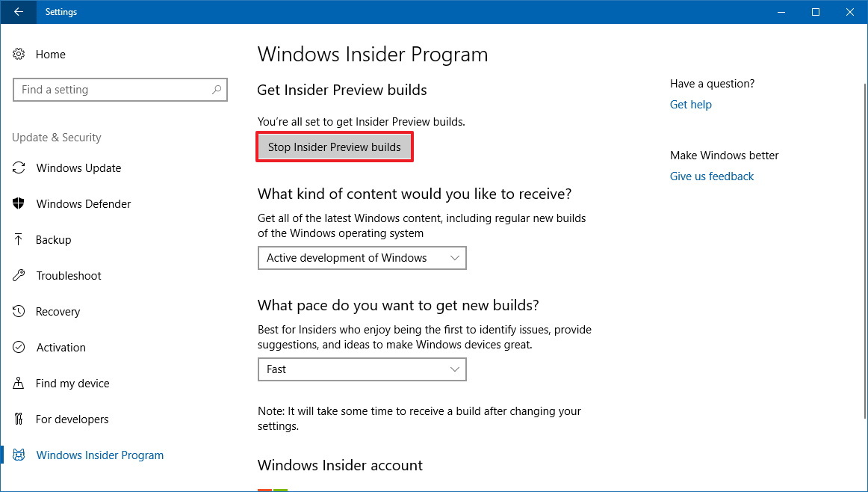Click the Recovery clock icon
The width and height of the screenshot is (868, 492).
[x=19, y=312]
